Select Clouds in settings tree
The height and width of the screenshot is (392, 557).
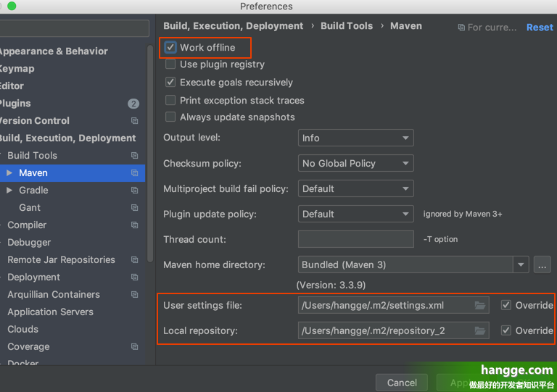point(22,329)
